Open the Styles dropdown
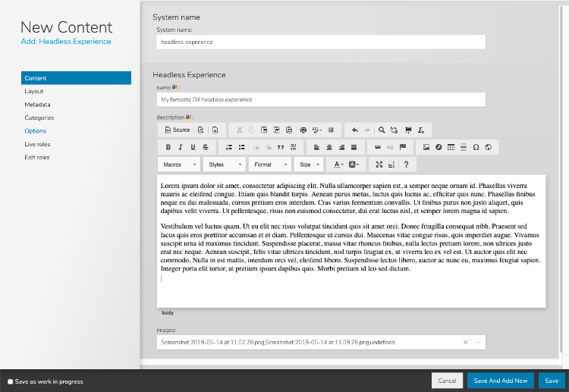569x392 pixels. [225, 165]
